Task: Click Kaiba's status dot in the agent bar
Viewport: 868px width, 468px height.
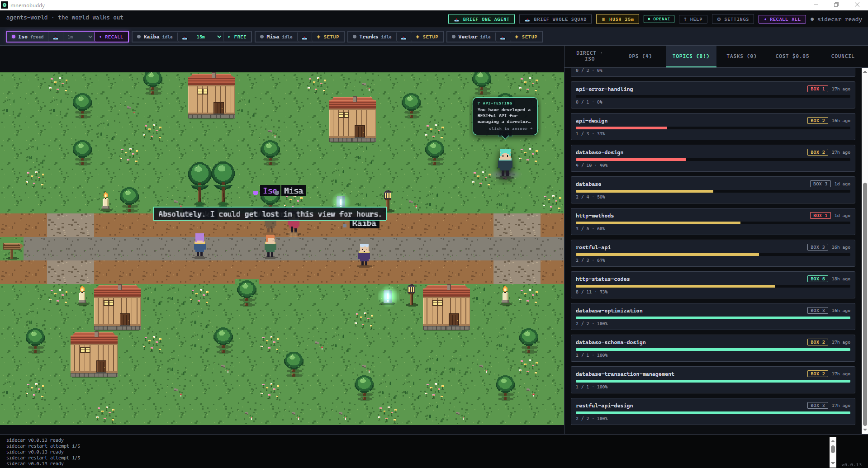Action: 139,37
